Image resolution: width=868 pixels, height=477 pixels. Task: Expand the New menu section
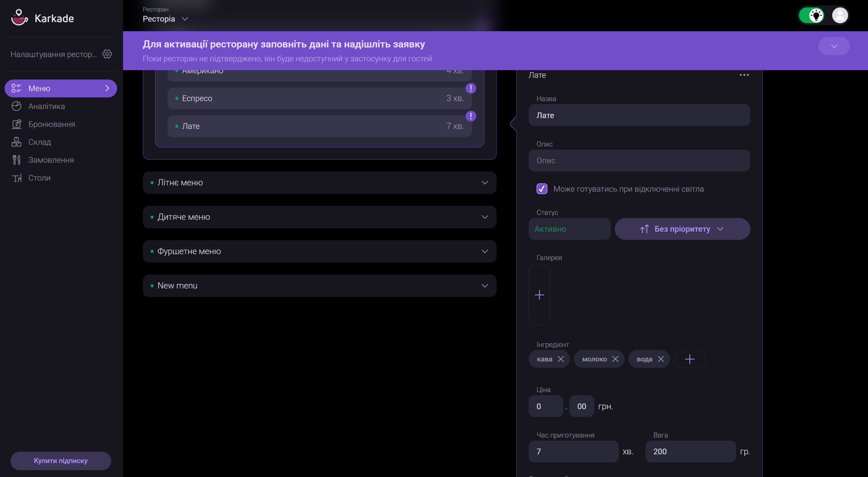click(x=319, y=285)
